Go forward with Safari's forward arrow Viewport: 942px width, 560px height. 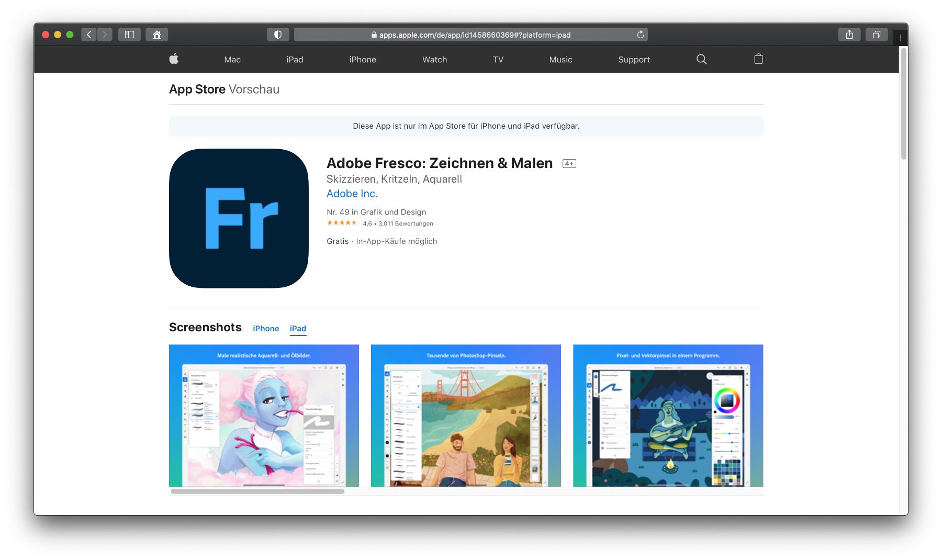click(x=105, y=35)
